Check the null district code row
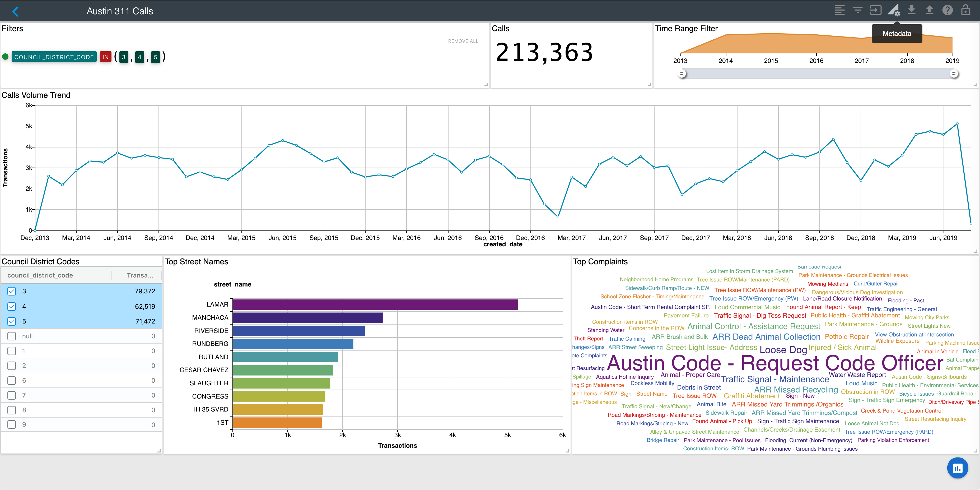The height and width of the screenshot is (490, 980). [12, 336]
